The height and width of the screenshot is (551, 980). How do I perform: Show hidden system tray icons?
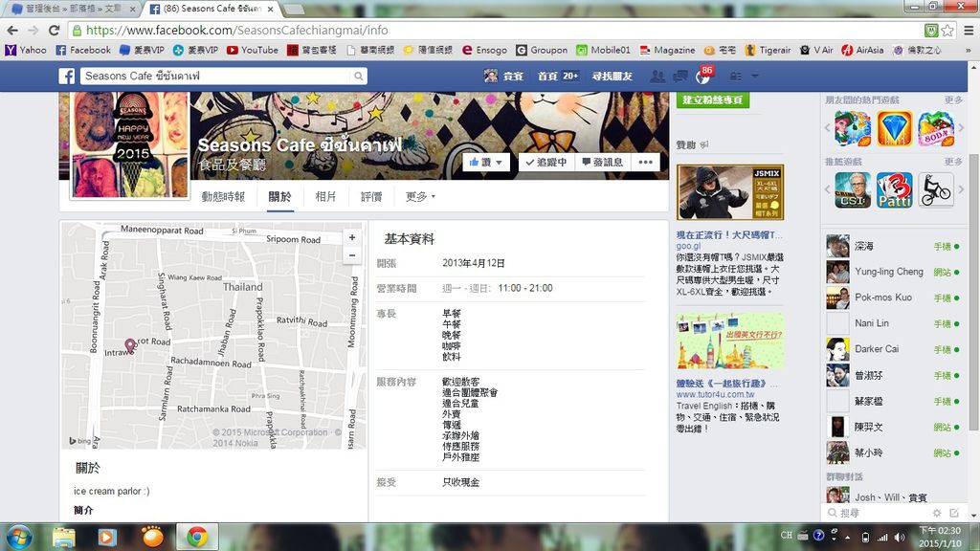pyautogui.click(x=848, y=538)
